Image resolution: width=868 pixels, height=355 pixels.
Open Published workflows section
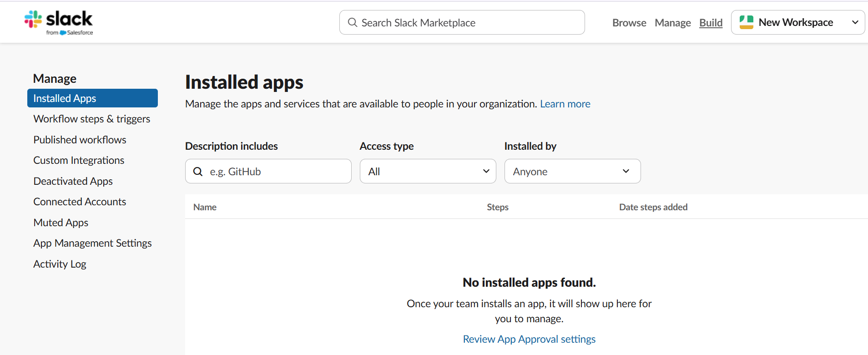(x=80, y=140)
